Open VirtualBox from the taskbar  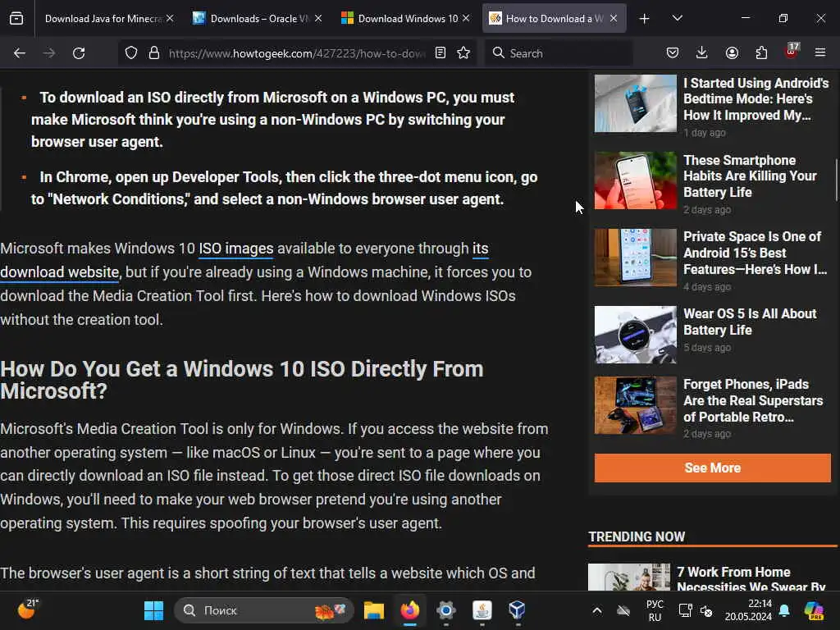pos(518,610)
